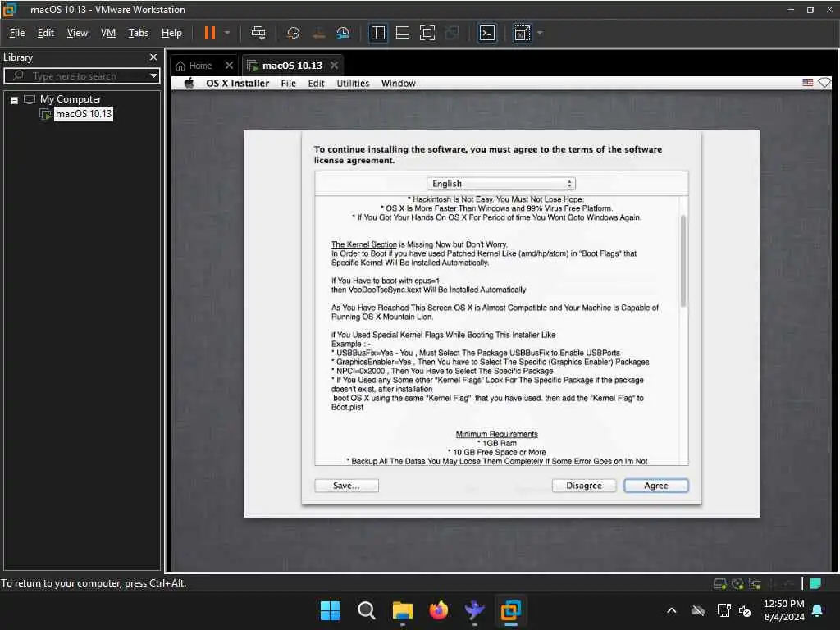Take a snapshot of this virtual machine

tap(293, 33)
